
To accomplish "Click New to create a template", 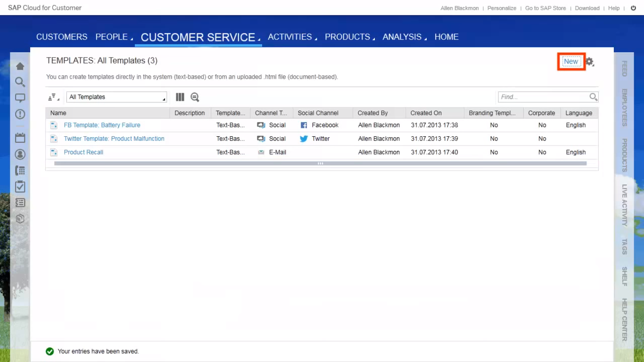I will coord(571,62).
